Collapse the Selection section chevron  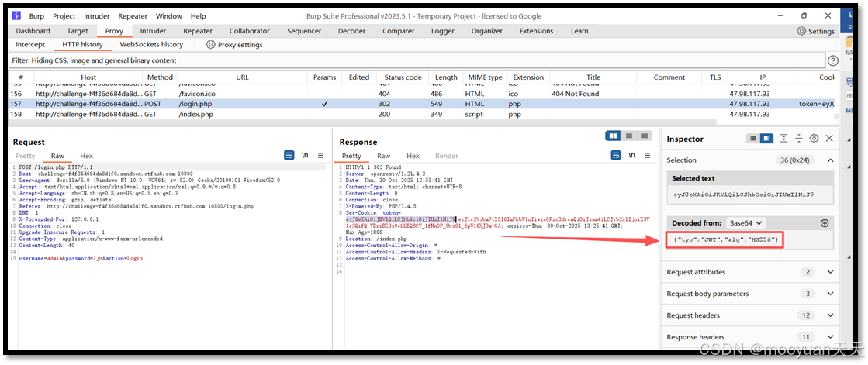[x=830, y=160]
